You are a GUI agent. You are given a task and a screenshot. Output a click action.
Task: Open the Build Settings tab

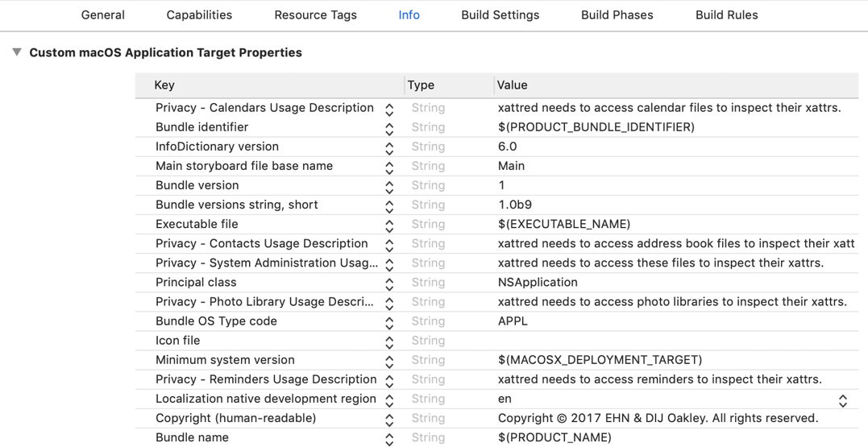tap(500, 14)
